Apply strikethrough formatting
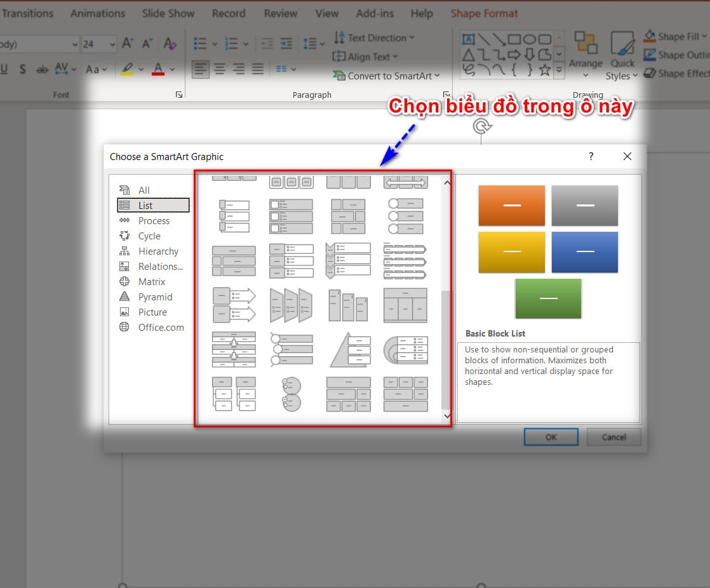 pyautogui.click(x=42, y=69)
